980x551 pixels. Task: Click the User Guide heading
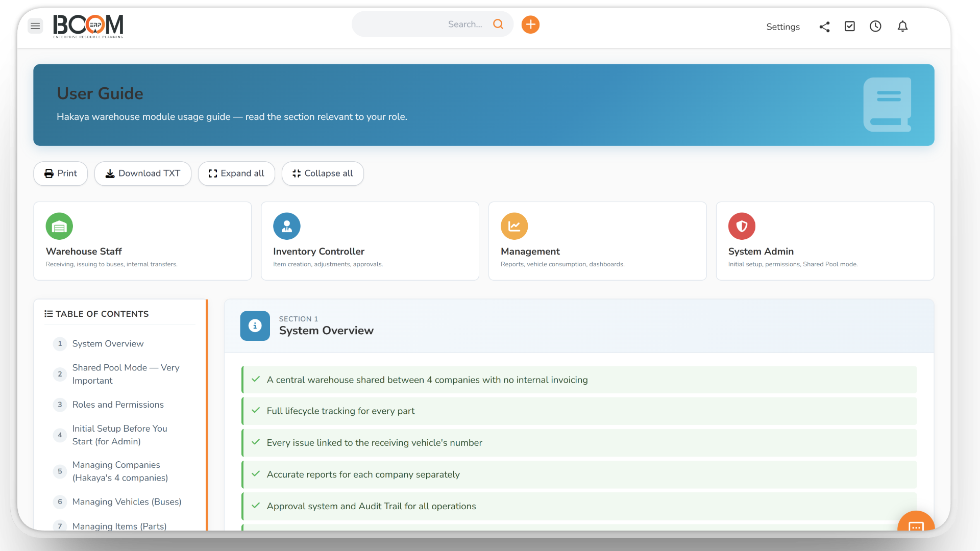(100, 93)
